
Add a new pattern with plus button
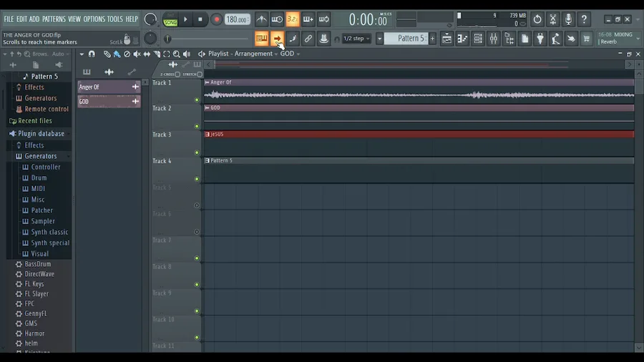click(432, 39)
